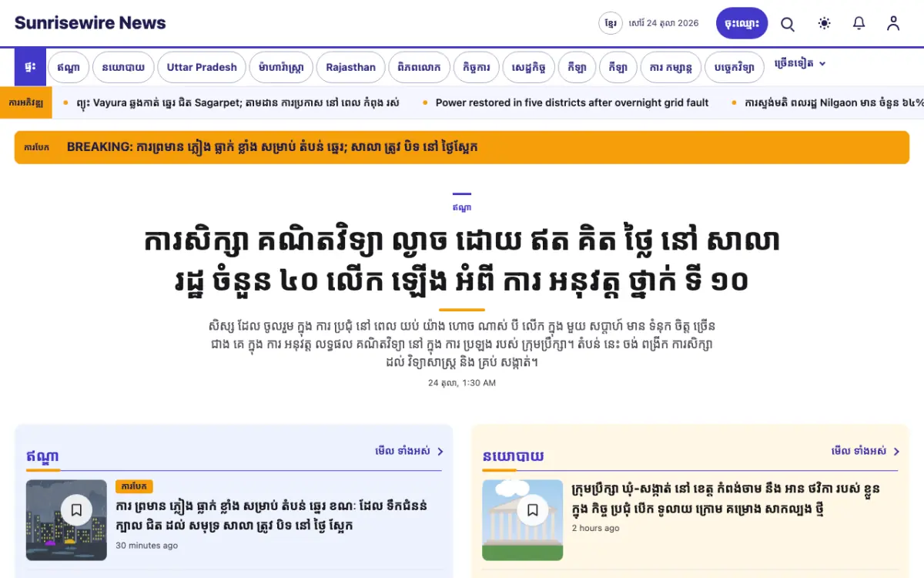Image resolution: width=924 pixels, height=578 pixels.
Task: Click the orange tag on rain warning article
Action: click(134, 487)
